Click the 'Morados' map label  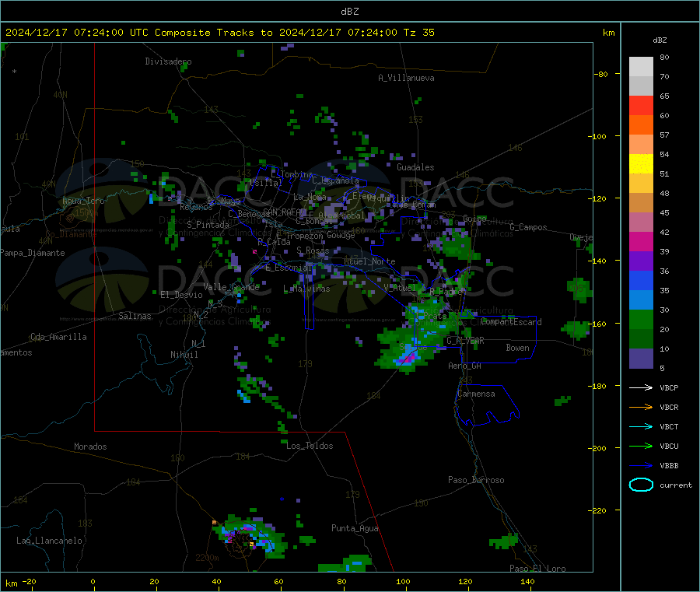(x=90, y=447)
